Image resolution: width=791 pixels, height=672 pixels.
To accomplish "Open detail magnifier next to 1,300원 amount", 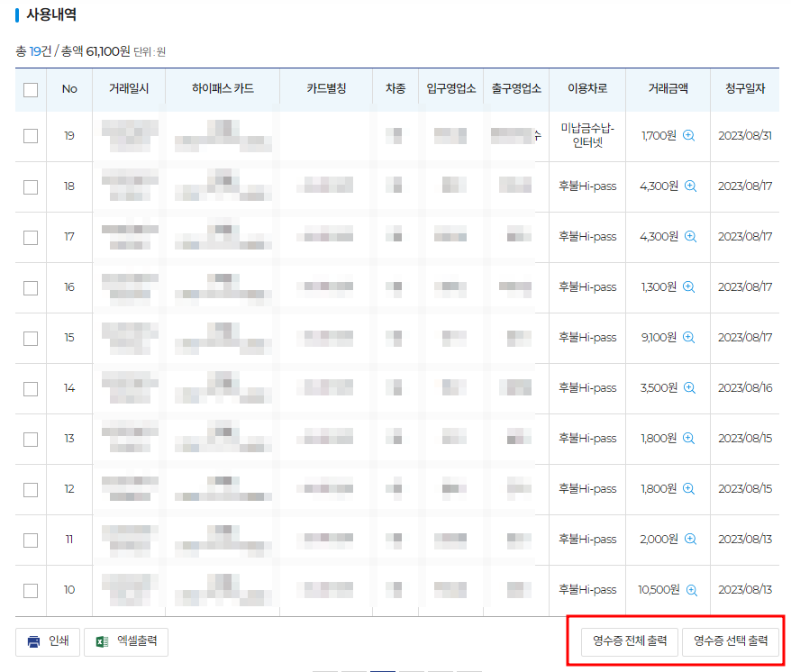I will [691, 286].
